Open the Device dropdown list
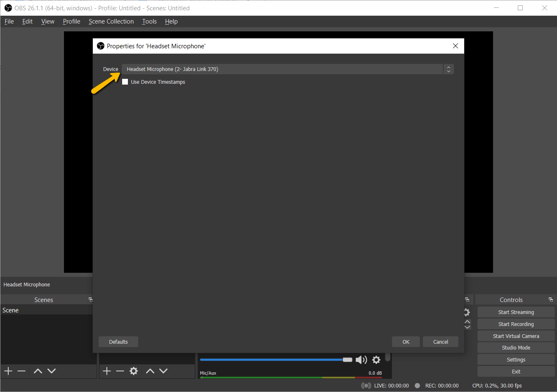Image resolution: width=557 pixels, height=392 pixels. pyautogui.click(x=288, y=69)
